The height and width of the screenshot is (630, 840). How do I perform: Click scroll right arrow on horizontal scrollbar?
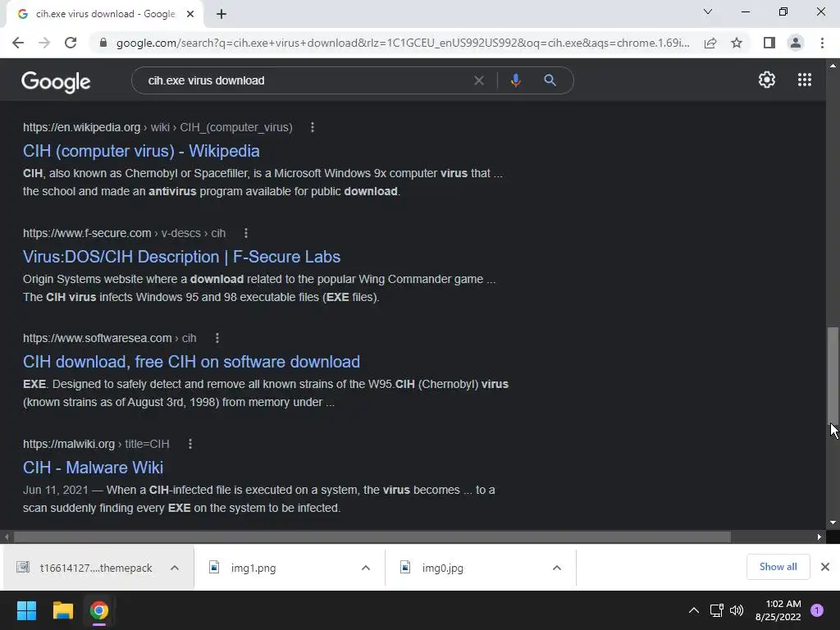point(819,536)
